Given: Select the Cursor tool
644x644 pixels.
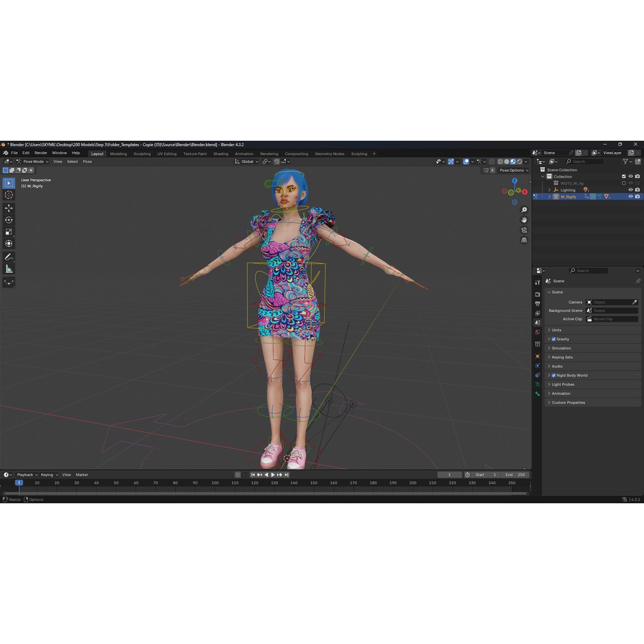Looking at the screenshot, I should (x=8, y=195).
